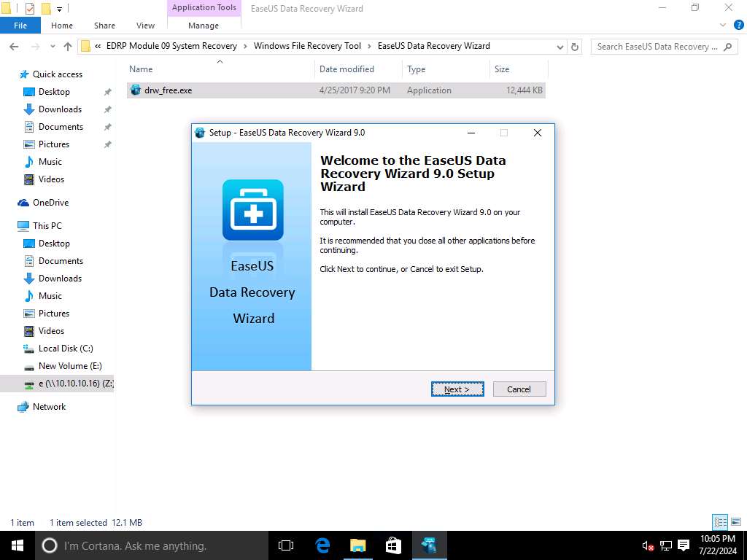747x560 pixels.
Task: Launch Microsoft Edge from taskbar
Action: coord(322,545)
